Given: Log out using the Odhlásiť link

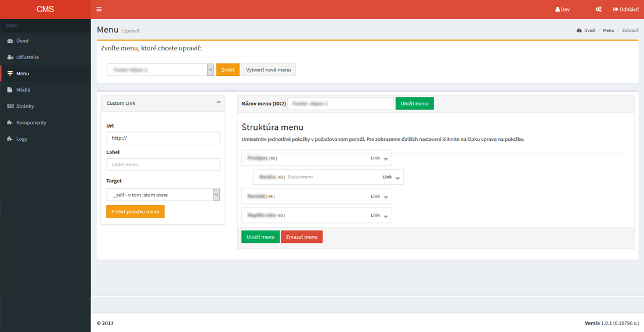Looking at the screenshot, I should coord(626,9).
